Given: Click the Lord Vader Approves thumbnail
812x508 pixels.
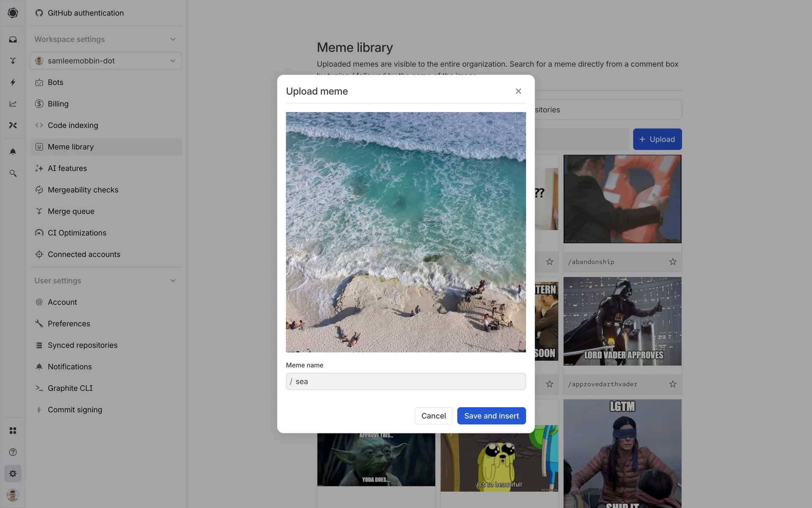Looking at the screenshot, I should click(622, 321).
